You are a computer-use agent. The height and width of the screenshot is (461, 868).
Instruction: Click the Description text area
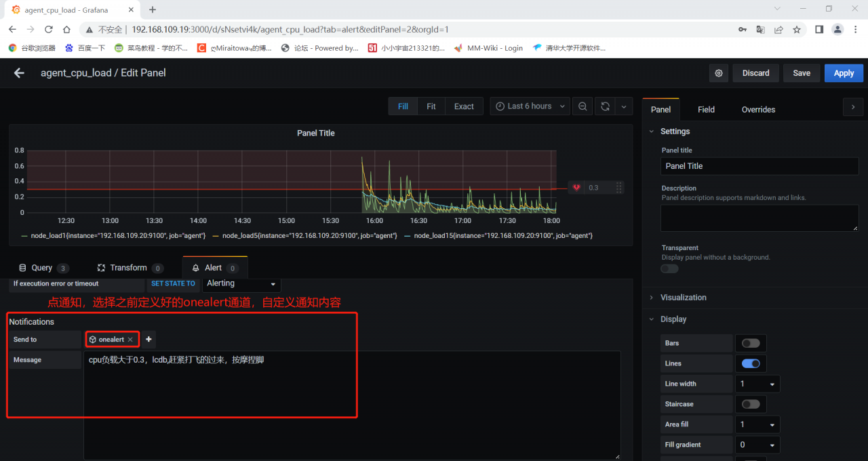[759, 218]
